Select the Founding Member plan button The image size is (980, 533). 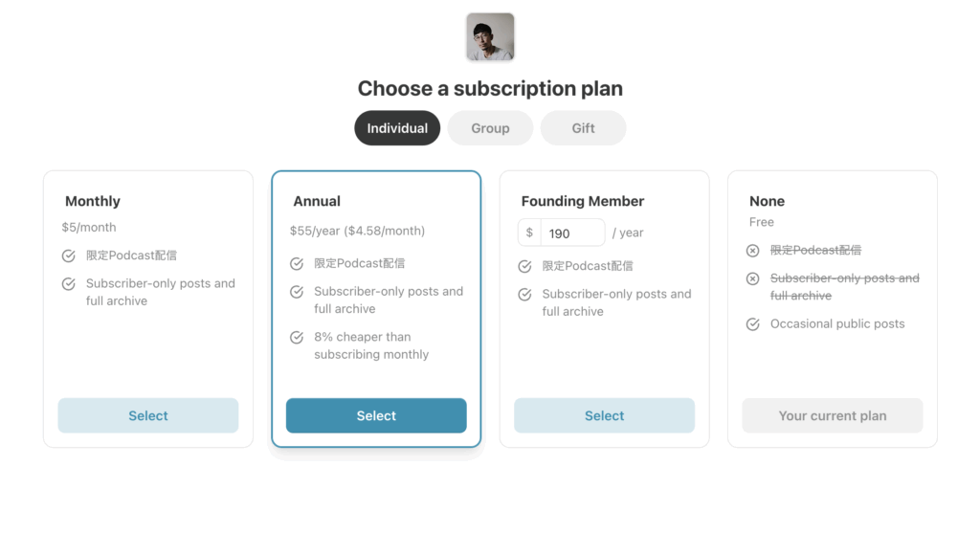click(x=604, y=416)
